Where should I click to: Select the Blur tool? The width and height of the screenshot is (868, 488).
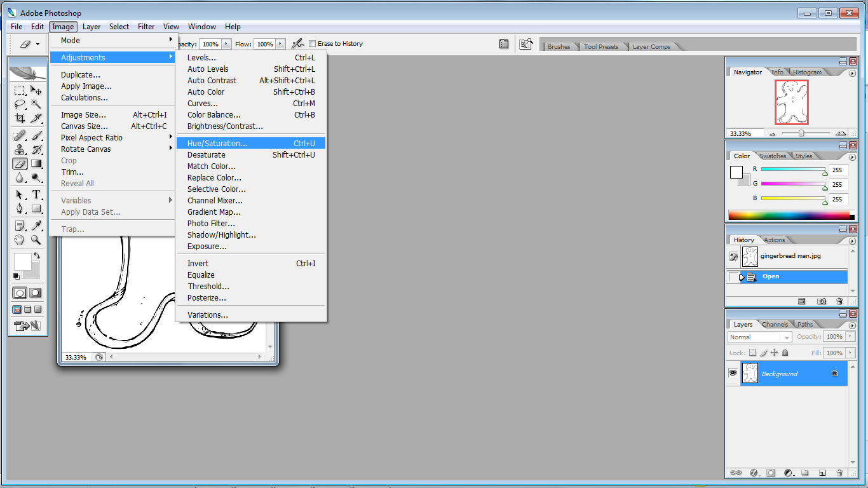tap(20, 178)
